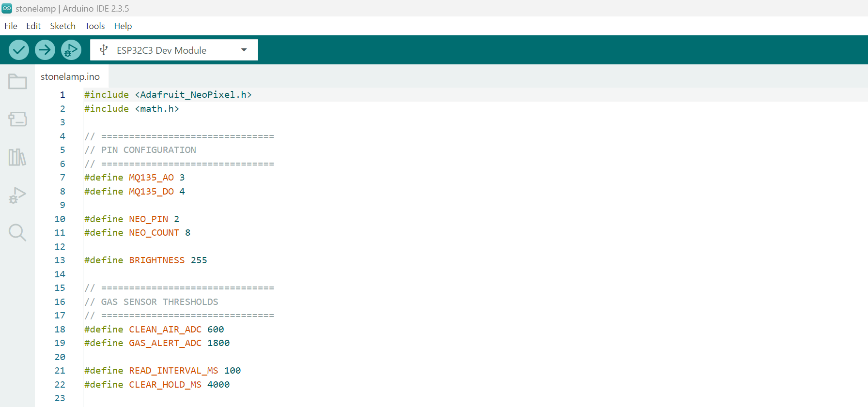Click the BRIGHTNESS define name
This screenshot has width=868, height=407.
click(157, 260)
